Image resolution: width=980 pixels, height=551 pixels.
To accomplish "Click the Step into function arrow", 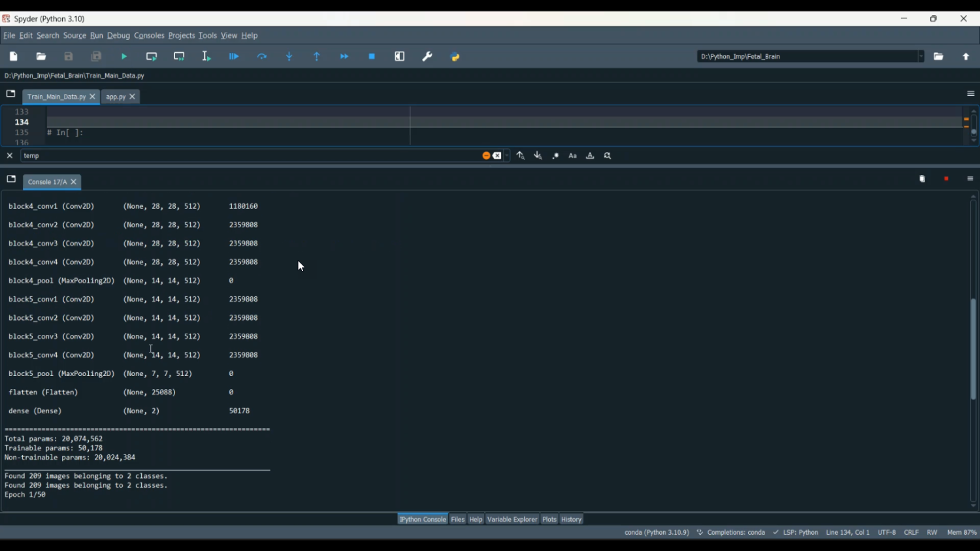I will click(289, 57).
